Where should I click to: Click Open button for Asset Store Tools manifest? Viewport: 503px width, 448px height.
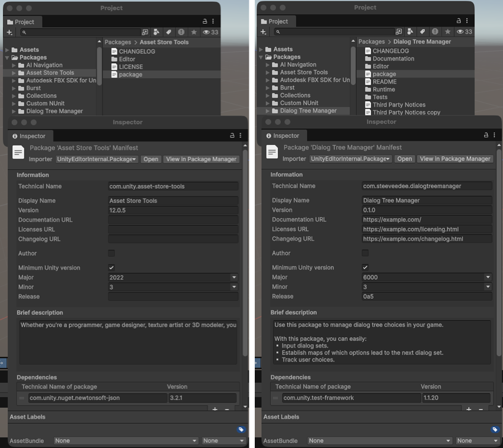(x=150, y=159)
